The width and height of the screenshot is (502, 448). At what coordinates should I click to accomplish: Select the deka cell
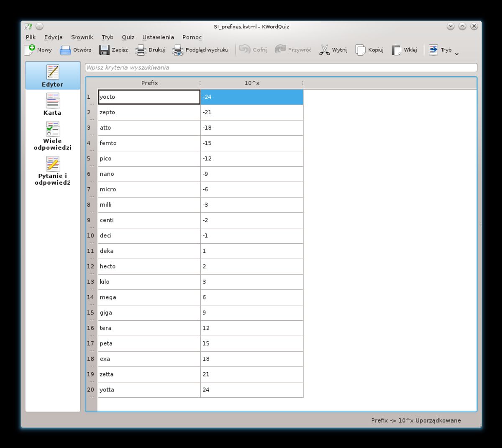pos(149,251)
